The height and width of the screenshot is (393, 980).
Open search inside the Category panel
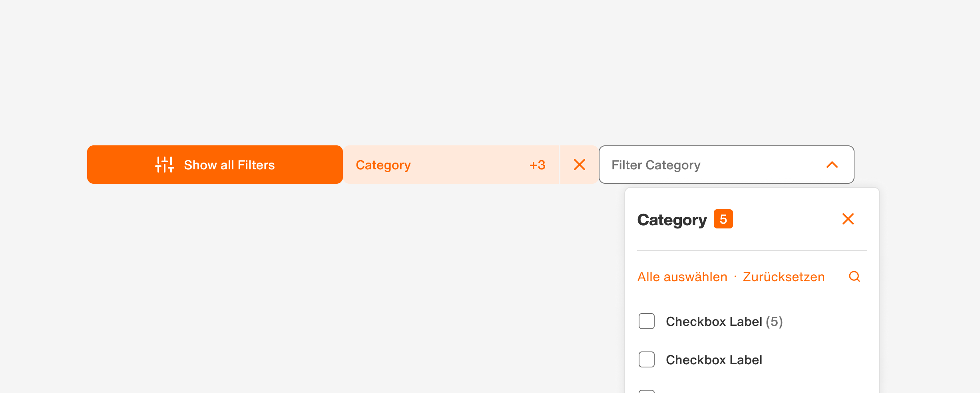point(854,276)
